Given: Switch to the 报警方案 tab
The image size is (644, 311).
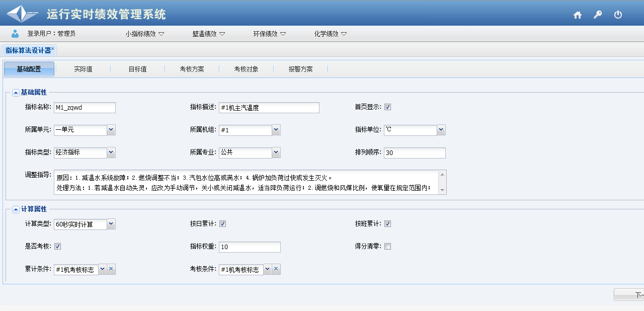Looking at the screenshot, I should (x=300, y=69).
